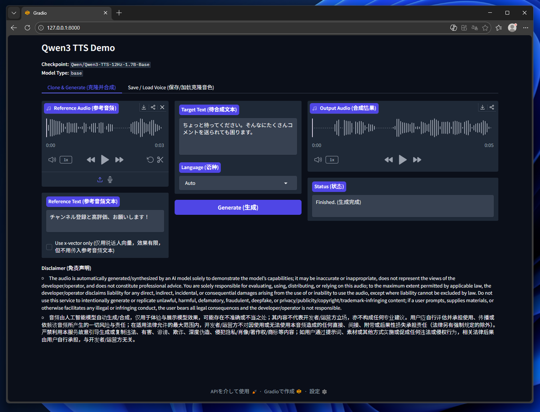Record Reference Audio from microphone
This screenshot has width=540, height=412.
(110, 179)
